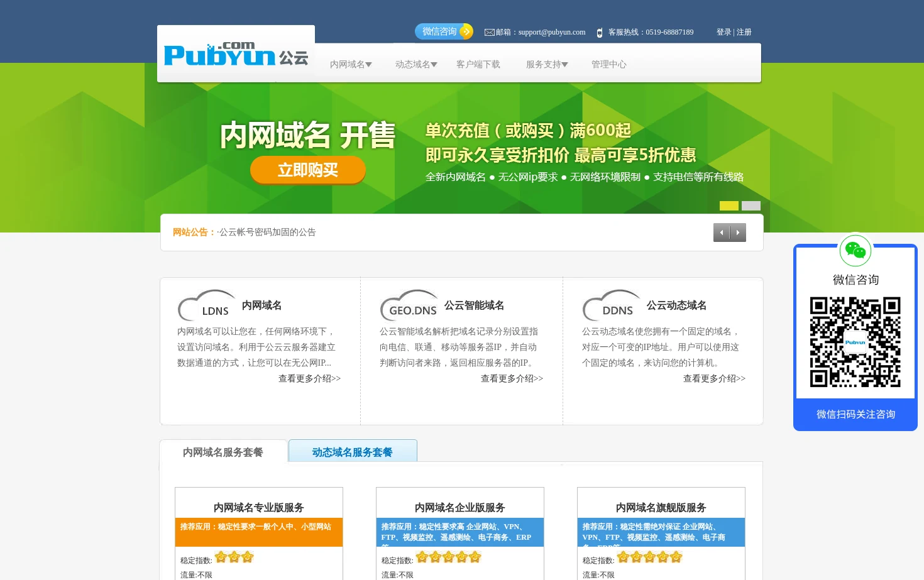Click the 网站公告 label
This screenshot has height=580, width=924.
(194, 232)
